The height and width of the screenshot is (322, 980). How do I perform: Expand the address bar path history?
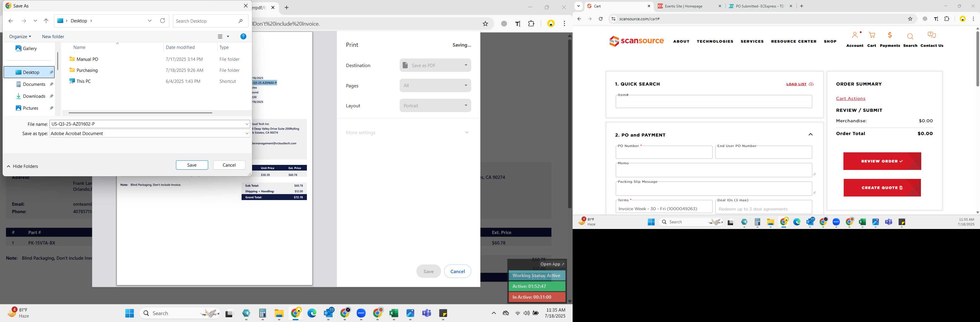[150, 21]
